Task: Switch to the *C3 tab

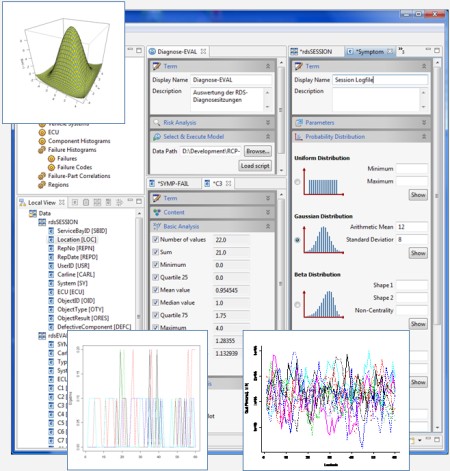Action: (218, 184)
